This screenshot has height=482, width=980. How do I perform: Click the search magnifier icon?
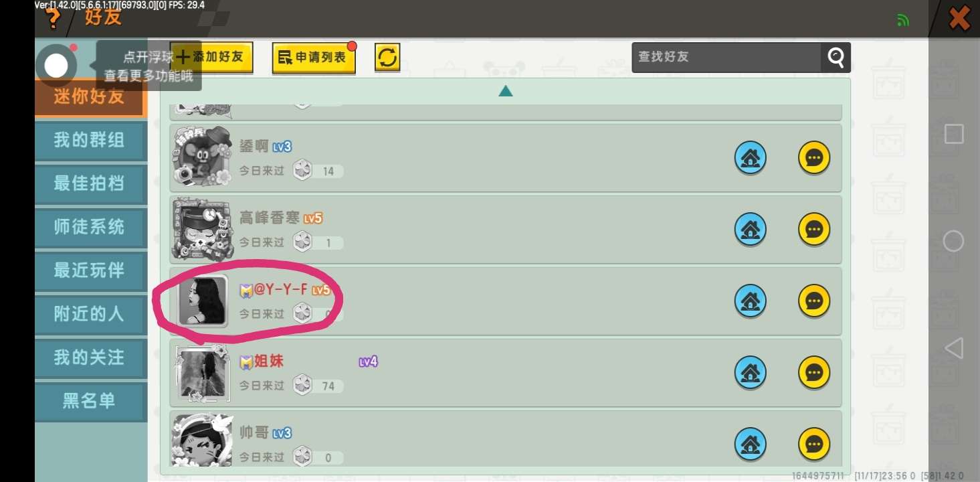click(x=836, y=58)
